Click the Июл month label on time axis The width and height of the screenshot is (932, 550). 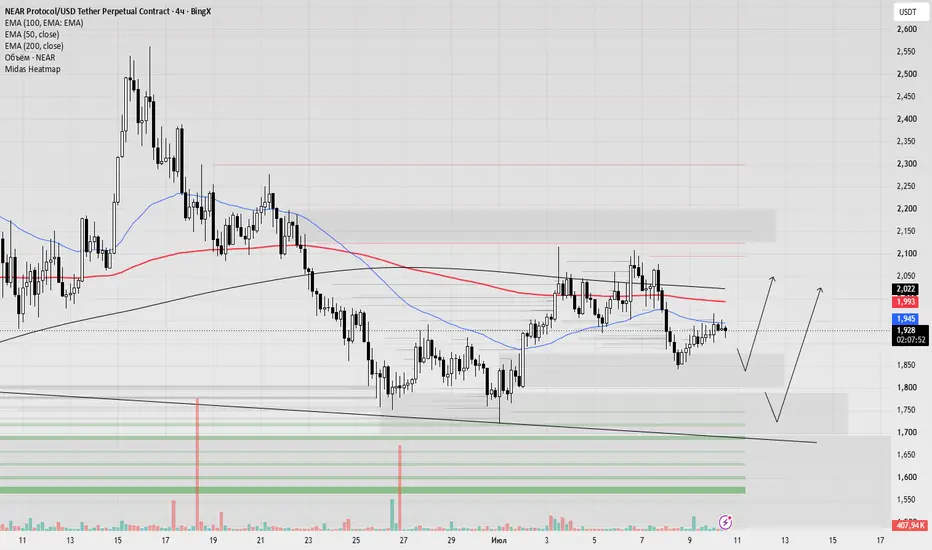[x=499, y=540]
